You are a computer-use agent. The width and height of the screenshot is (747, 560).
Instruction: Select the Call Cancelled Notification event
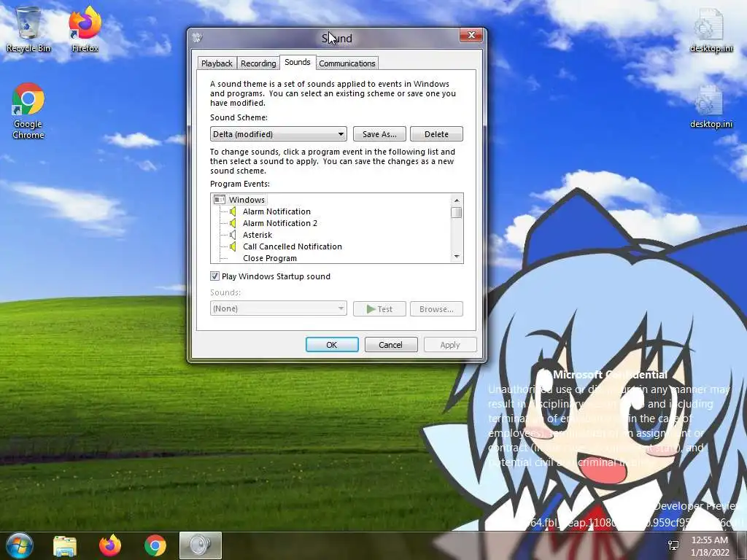pyautogui.click(x=293, y=246)
